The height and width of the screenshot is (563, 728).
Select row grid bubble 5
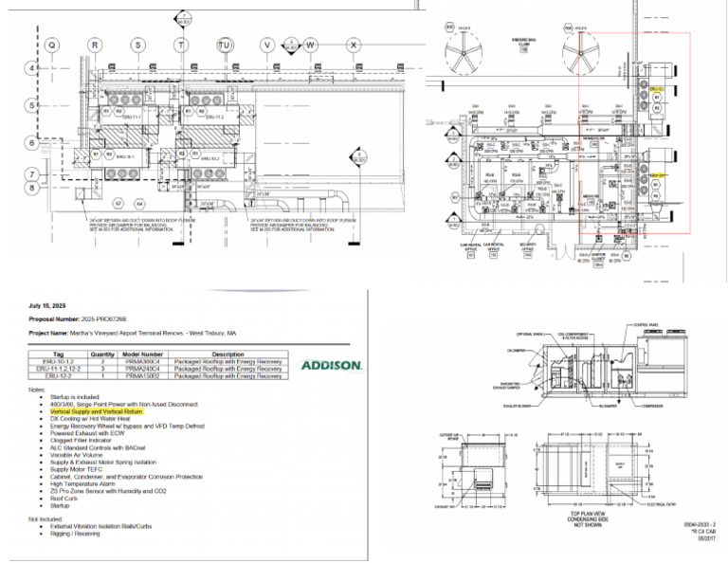click(31, 105)
